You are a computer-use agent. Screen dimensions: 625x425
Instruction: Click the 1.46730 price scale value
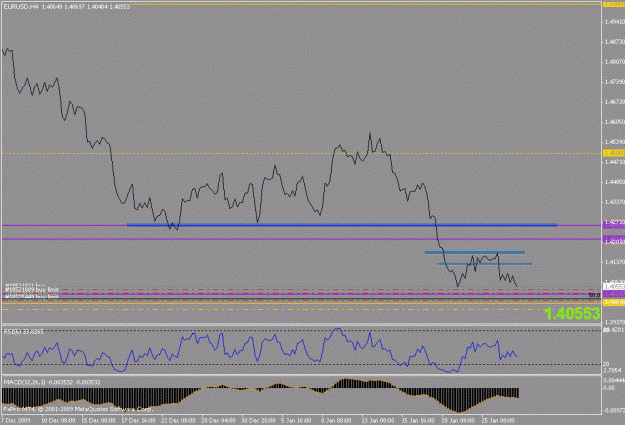pos(615,102)
